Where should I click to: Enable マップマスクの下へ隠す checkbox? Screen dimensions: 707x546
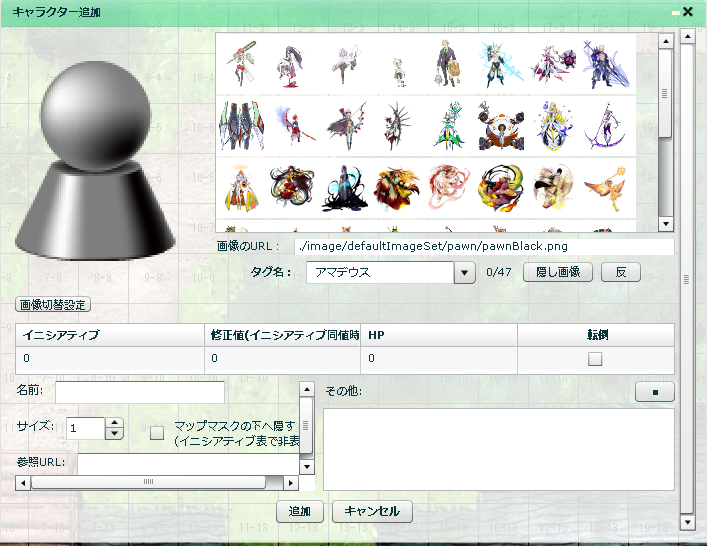(x=157, y=433)
